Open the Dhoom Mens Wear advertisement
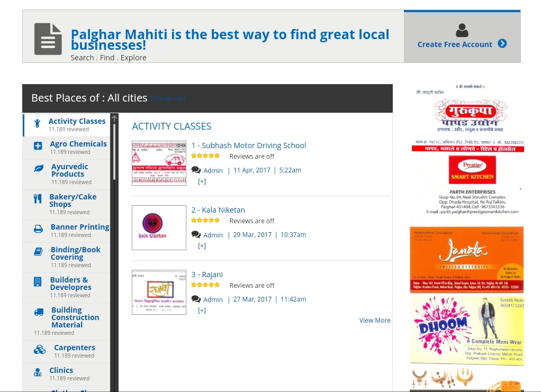 (x=467, y=330)
